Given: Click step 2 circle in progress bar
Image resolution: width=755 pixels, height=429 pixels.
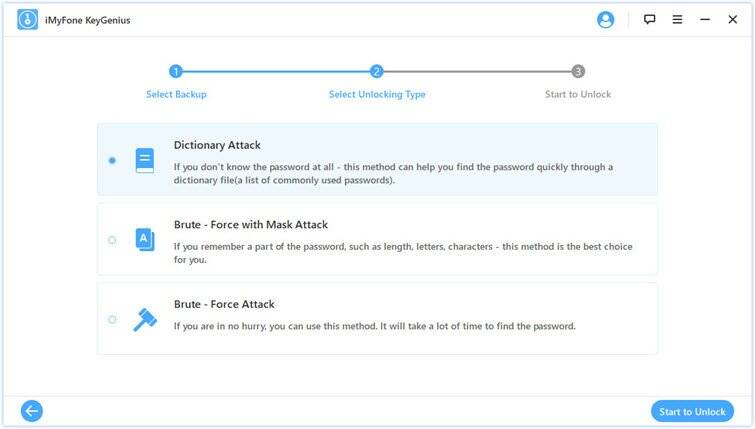Looking at the screenshot, I should click(x=377, y=71).
